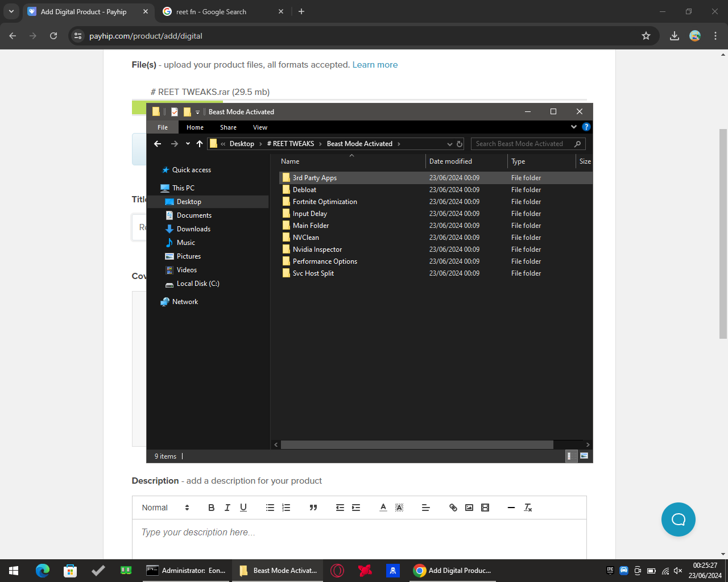The width and height of the screenshot is (728, 582).
Task: Open address bar history dropdown
Action: (450, 144)
